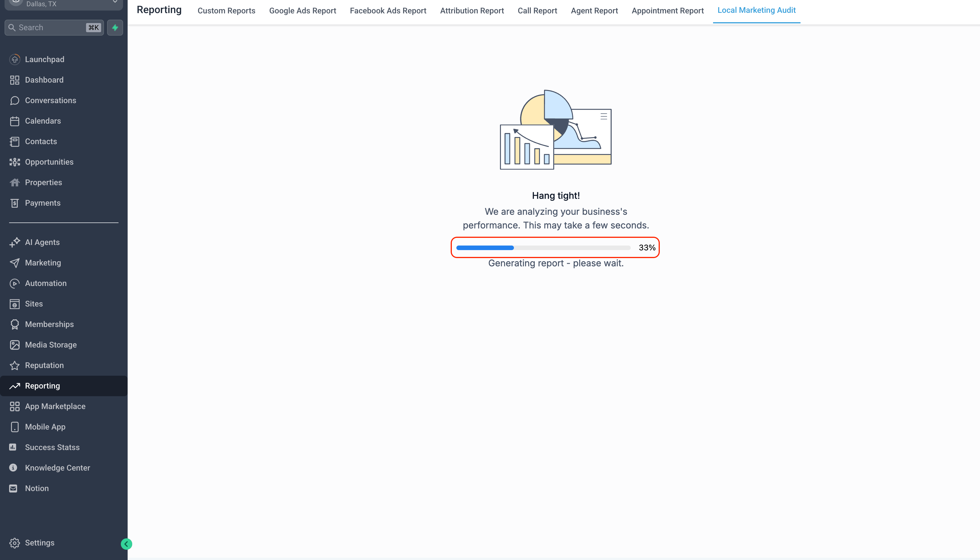Viewport: 980px width, 560px height.
Task: Open the App Marketplace
Action: (55, 406)
